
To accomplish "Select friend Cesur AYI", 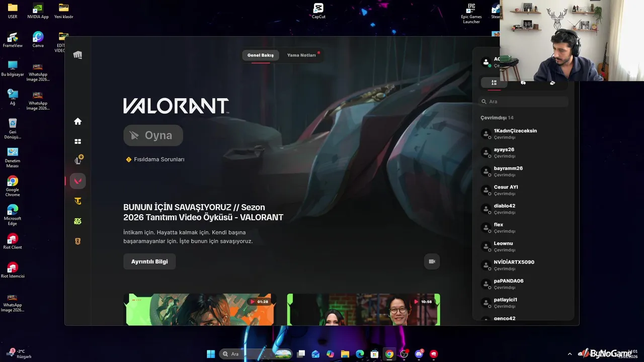I will click(523, 190).
